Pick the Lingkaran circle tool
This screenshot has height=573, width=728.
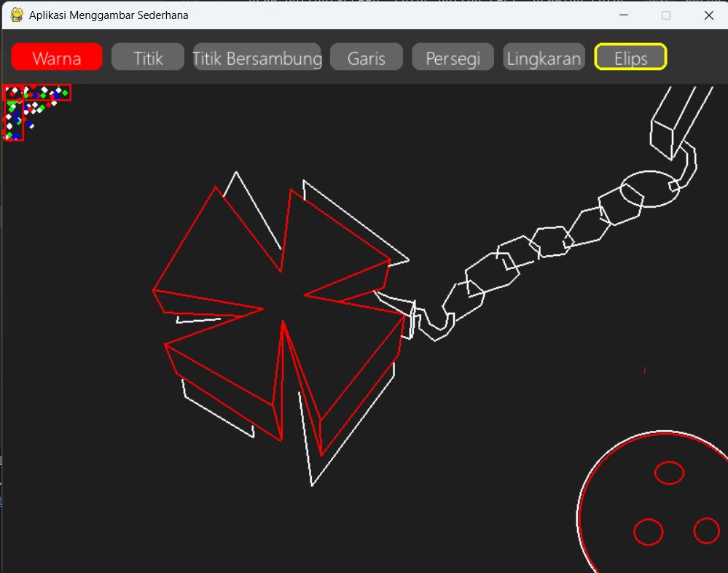pyautogui.click(x=543, y=56)
